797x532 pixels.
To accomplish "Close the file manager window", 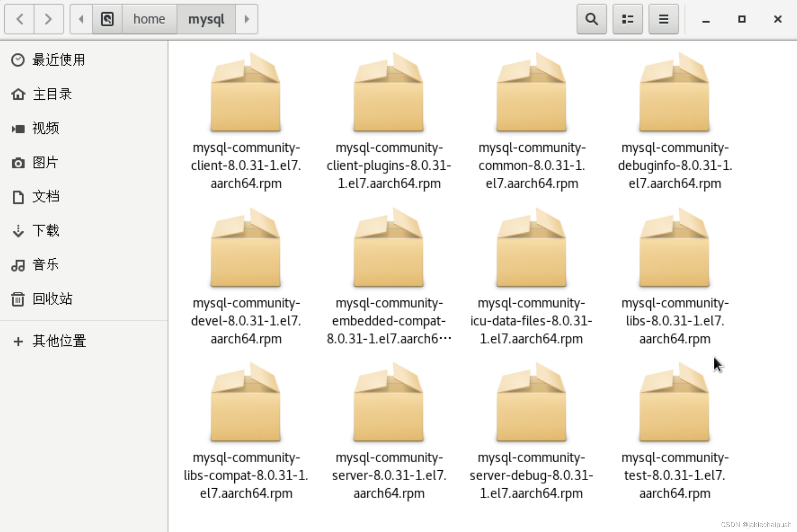I will (778, 19).
